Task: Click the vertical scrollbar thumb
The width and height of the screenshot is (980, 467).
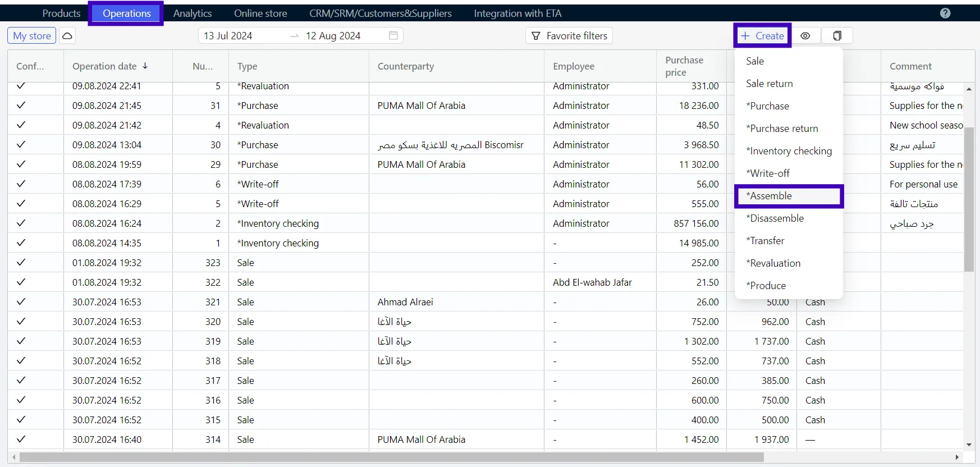Action: click(969, 199)
